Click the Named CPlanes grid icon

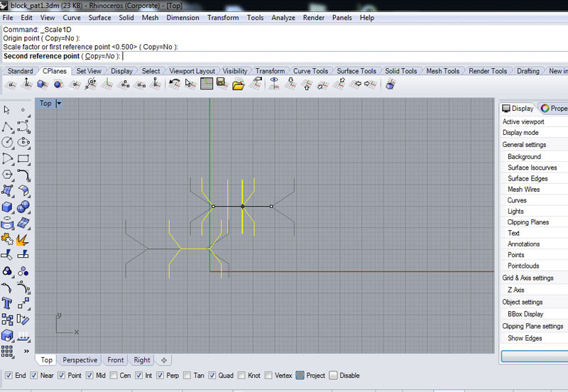[207, 84]
